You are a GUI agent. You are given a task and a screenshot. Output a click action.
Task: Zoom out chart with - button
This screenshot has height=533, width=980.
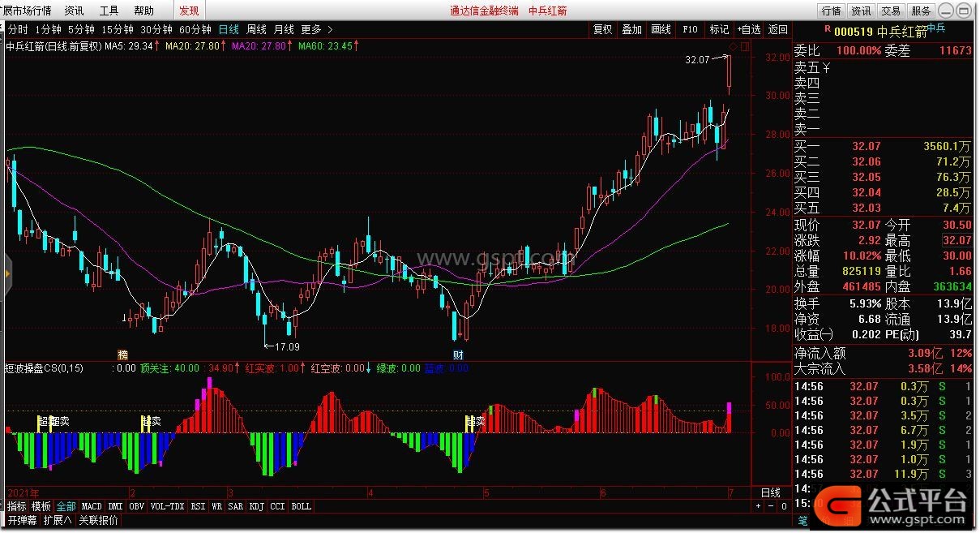tap(771, 506)
